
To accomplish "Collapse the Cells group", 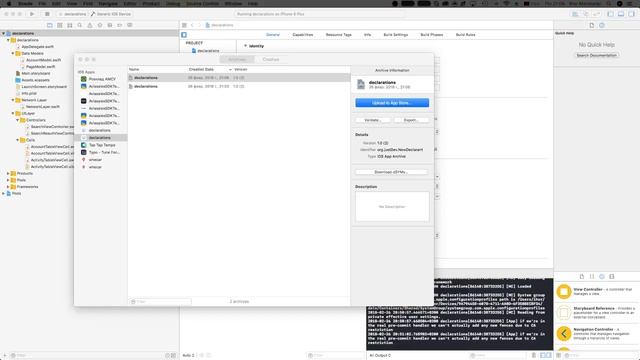I will click(18, 140).
